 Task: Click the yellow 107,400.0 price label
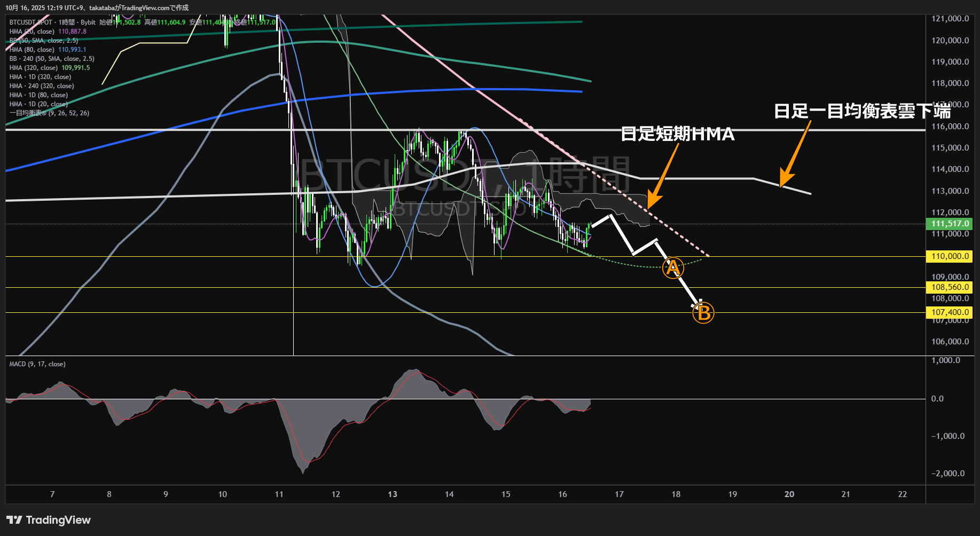point(950,312)
